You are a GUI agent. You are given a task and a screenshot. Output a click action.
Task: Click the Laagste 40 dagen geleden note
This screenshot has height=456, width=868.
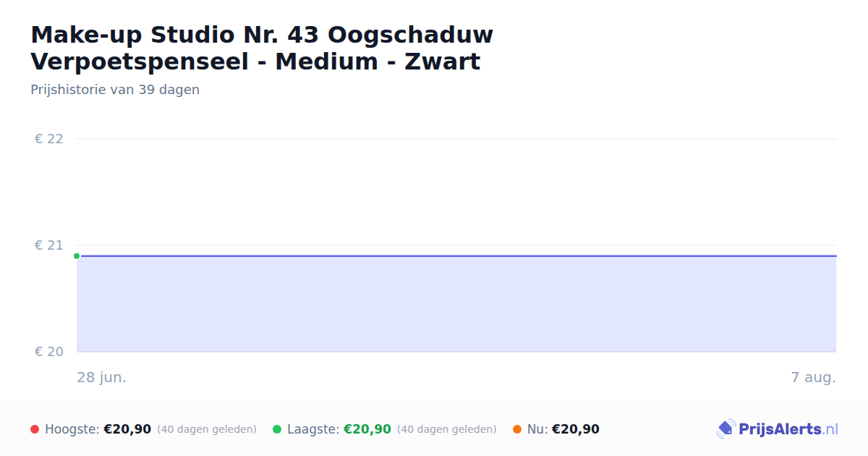[x=447, y=429]
